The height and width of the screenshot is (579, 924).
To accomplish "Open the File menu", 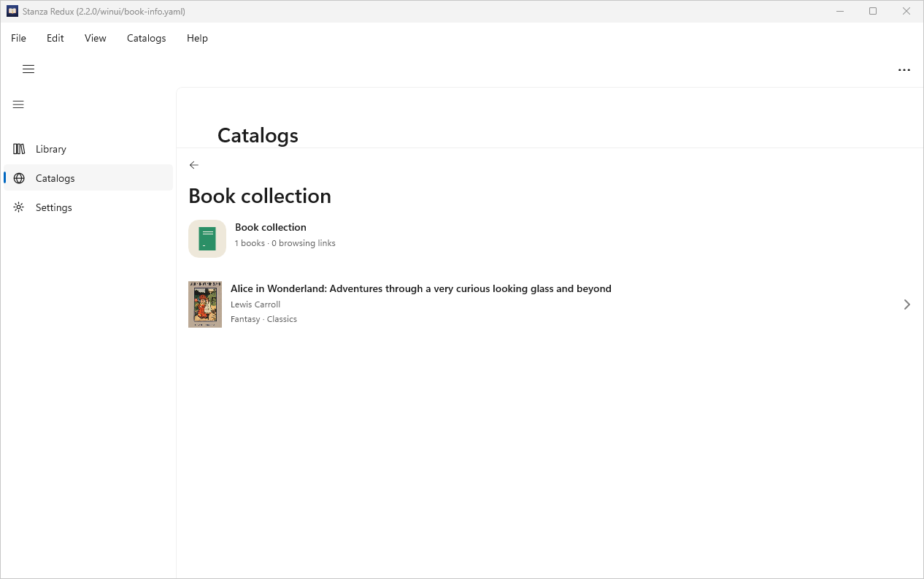I will click(18, 38).
